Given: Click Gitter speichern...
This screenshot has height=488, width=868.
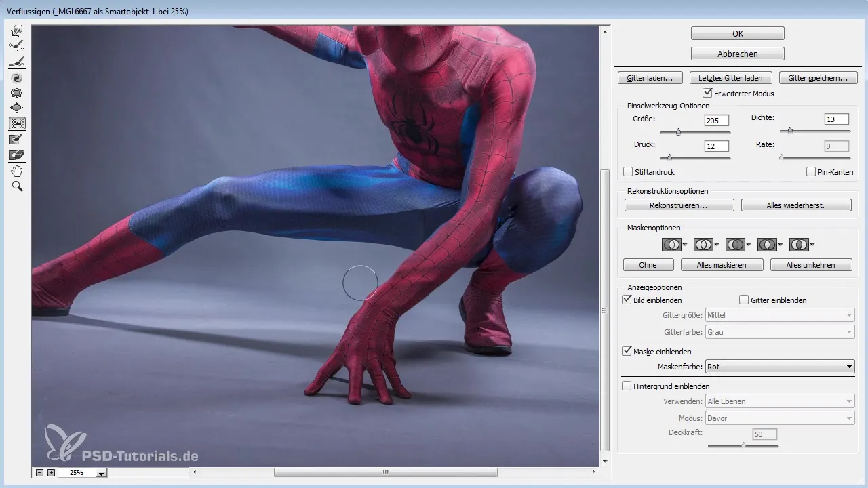Looking at the screenshot, I should pyautogui.click(x=818, y=78).
